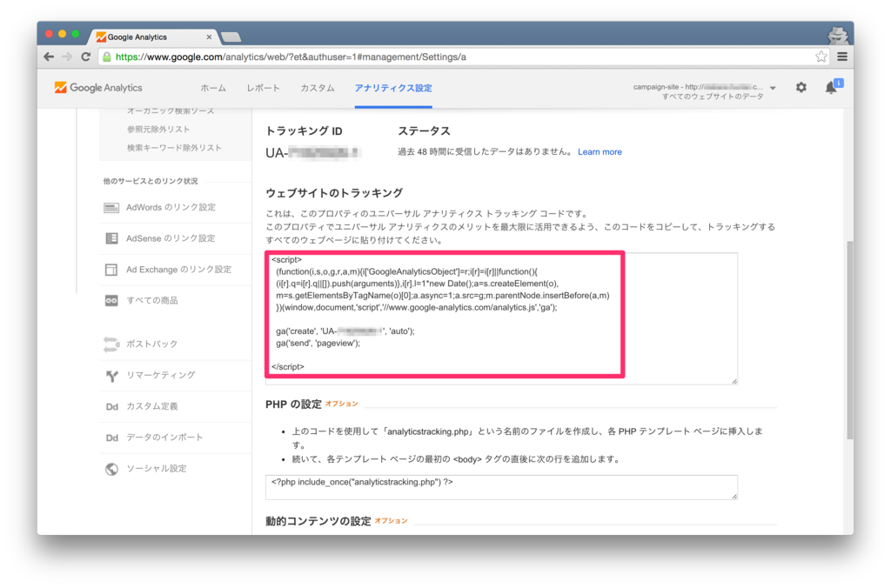The image size is (891, 588).
Task: Click the AdSense link icon
Action: (111, 238)
